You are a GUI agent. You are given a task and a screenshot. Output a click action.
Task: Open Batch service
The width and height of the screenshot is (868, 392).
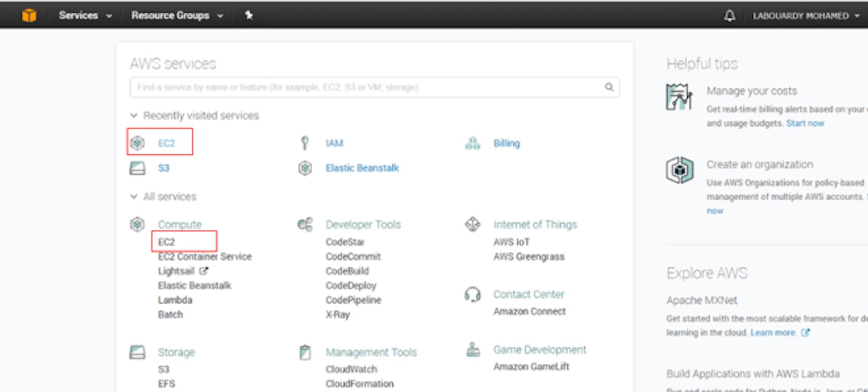pos(170,314)
